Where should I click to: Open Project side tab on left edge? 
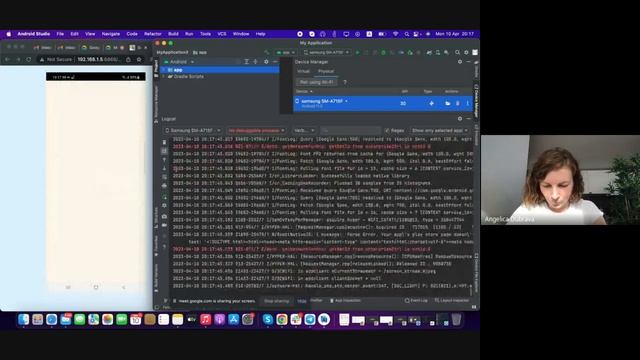(156, 69)
